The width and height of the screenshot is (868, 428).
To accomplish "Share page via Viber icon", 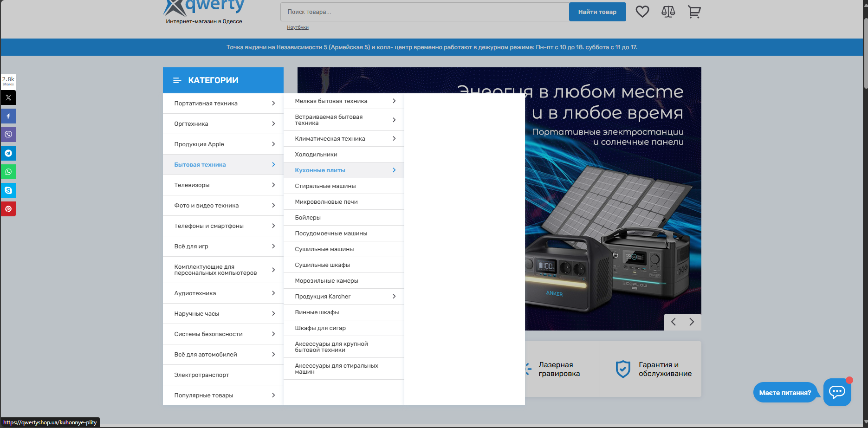I will coord(8,135).
